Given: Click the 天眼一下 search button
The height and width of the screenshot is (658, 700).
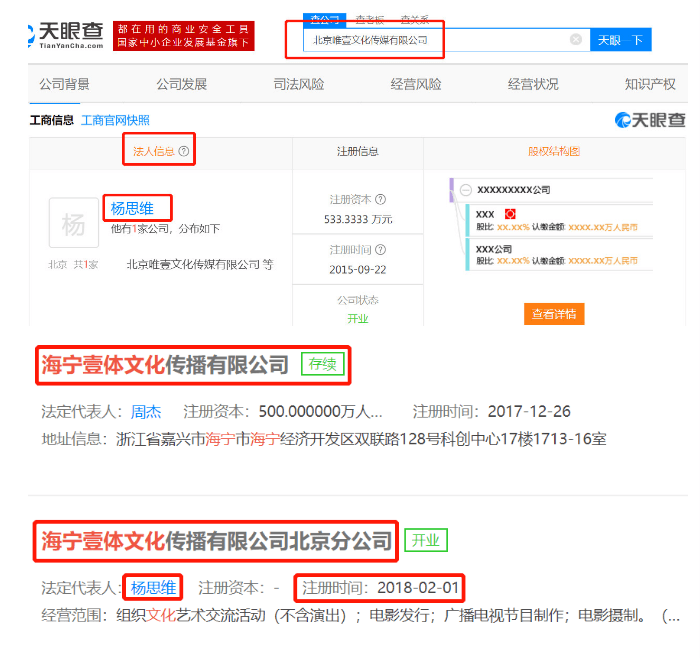Looking at the screenshot, I should point(621,40).
